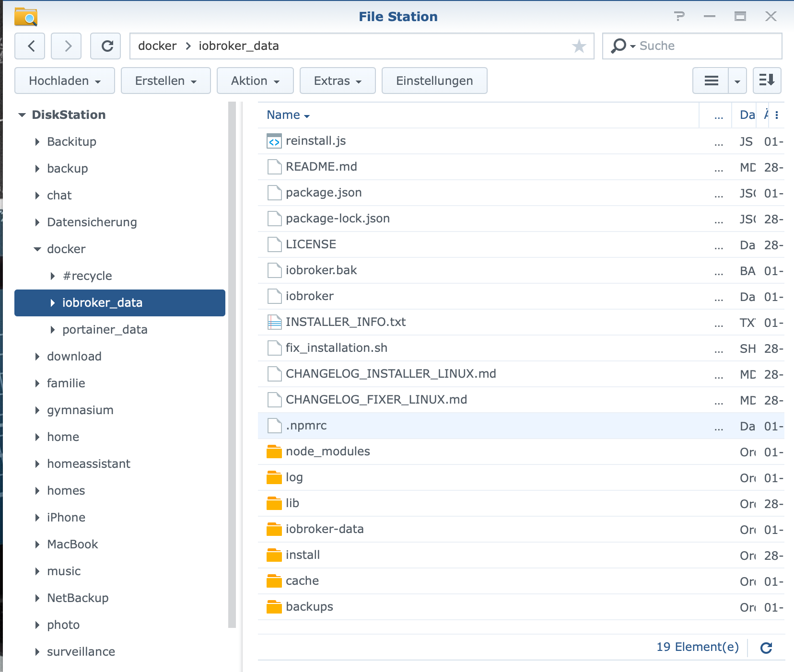794x672 pixels.
Task: Select the package-lock.json file row
Action: pos(521,219)
